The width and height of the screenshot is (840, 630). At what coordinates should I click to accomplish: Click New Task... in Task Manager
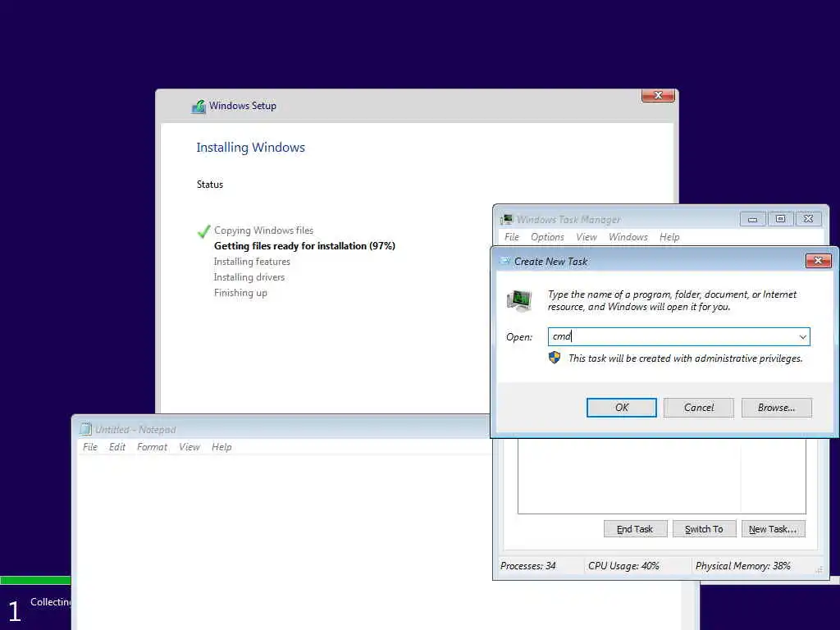[773, 529]
